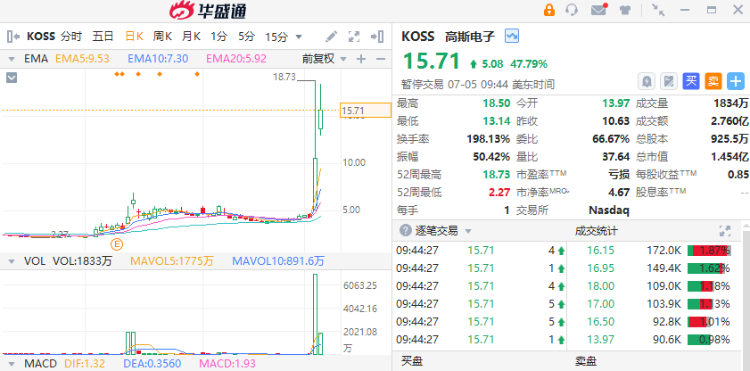Viewport: 750px width, 371px height.
Task: Click the 换手率 value 198.13%
Action: (488, 139)
